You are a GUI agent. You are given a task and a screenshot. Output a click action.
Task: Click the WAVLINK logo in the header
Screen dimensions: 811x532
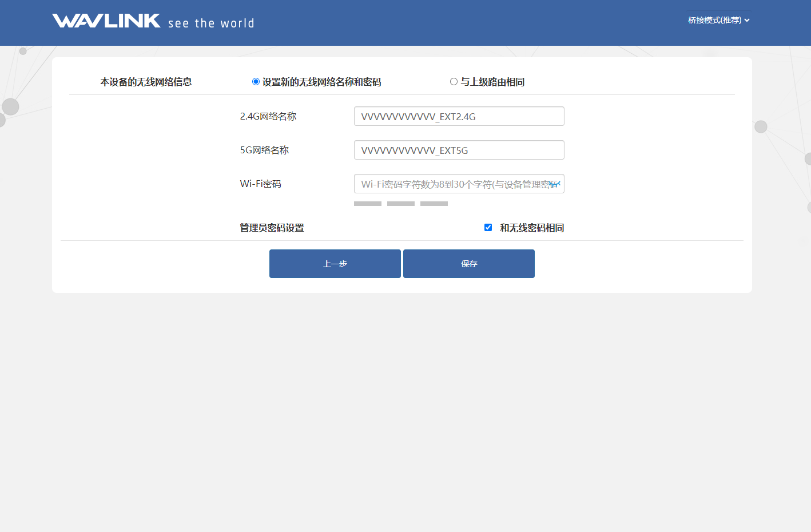[106, 21]
